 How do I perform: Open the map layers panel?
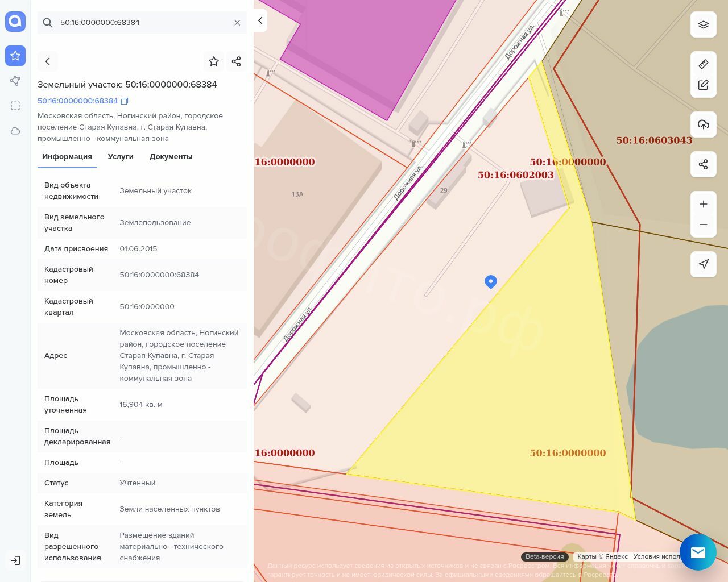coord(703,25)
